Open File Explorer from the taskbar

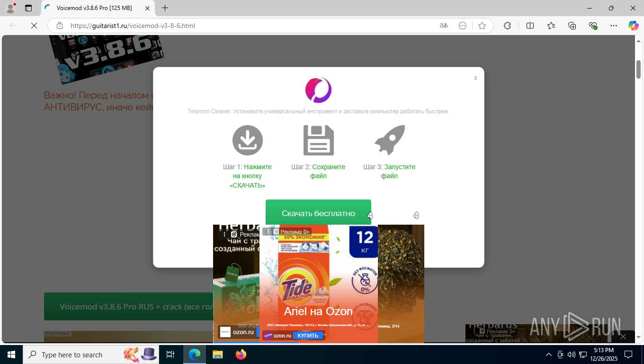(x=217, y=355)
